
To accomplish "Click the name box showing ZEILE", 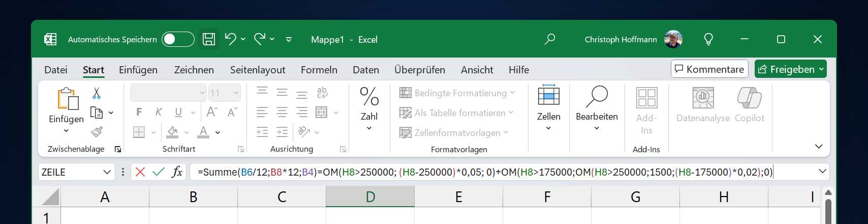I will 76,172.
